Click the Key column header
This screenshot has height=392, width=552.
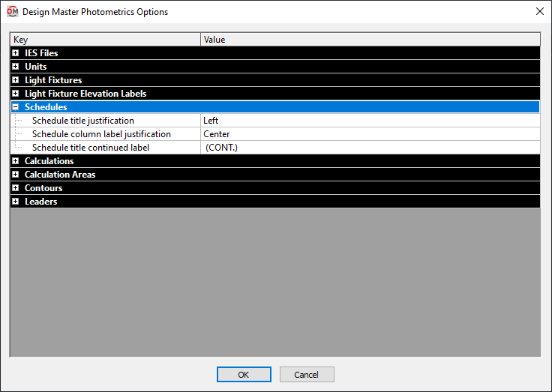pos(105,40)
